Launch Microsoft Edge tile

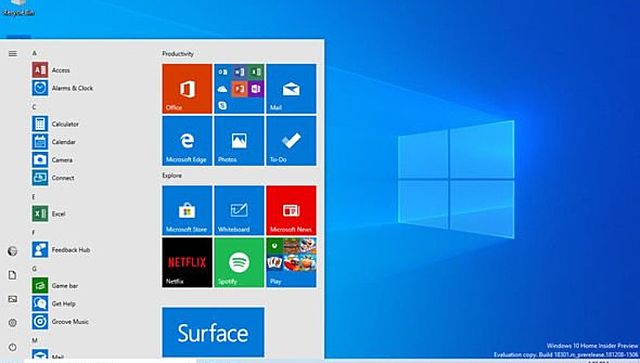coord(187,141)
